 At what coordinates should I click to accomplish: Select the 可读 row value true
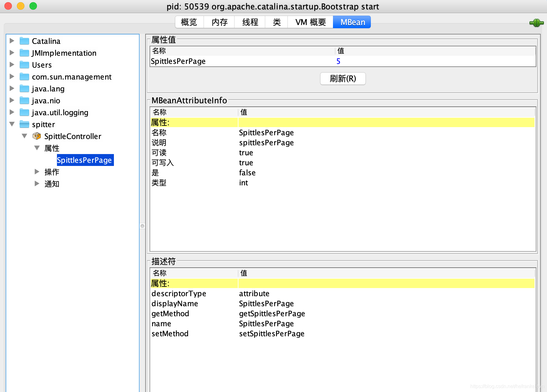pos(246,153)
